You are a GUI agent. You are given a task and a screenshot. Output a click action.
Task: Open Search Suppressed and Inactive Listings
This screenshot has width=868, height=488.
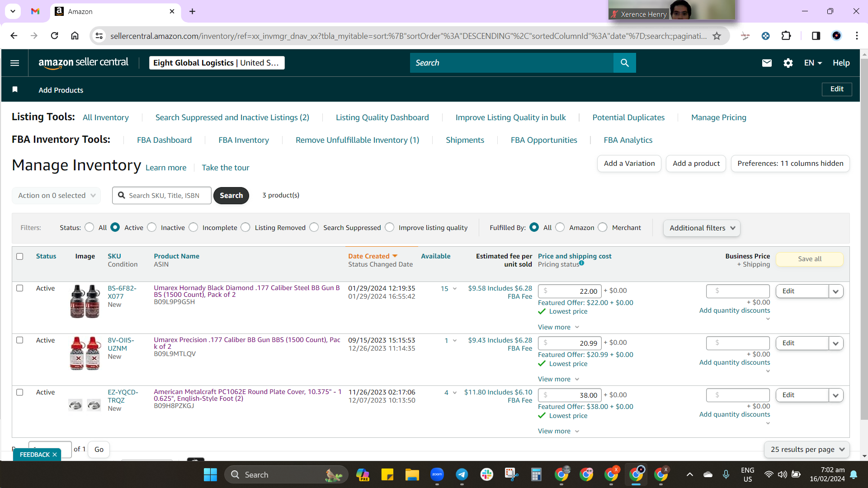232,117
